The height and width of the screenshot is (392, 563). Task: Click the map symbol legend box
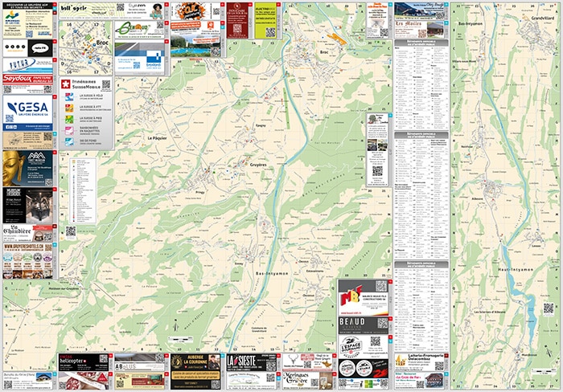(83, 191)
